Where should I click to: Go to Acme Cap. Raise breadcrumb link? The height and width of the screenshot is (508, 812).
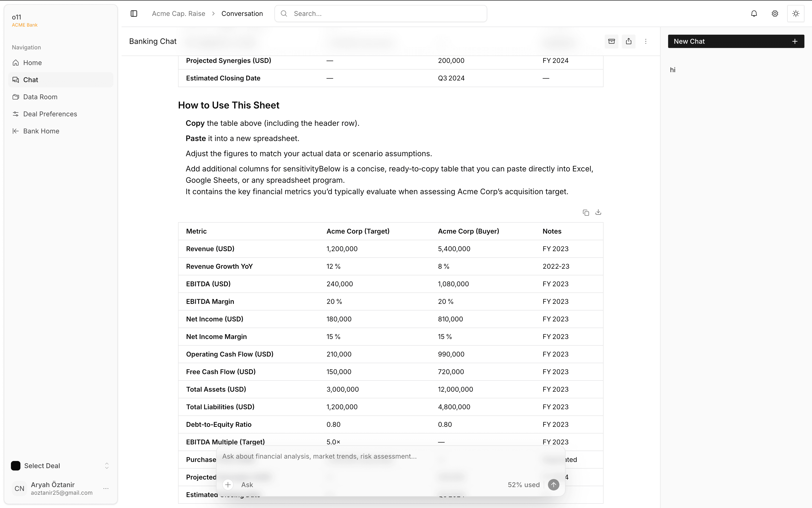pos(178,14)
